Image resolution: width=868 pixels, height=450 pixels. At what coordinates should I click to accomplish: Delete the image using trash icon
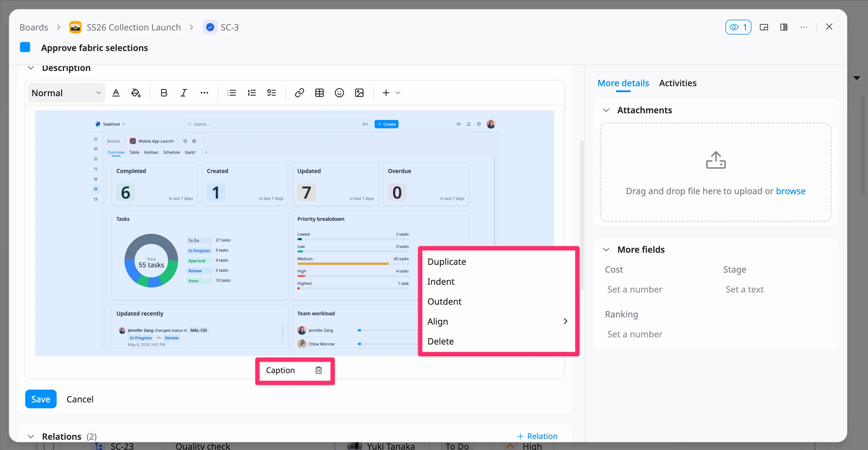pyautogui.click(x=319, y=370)
